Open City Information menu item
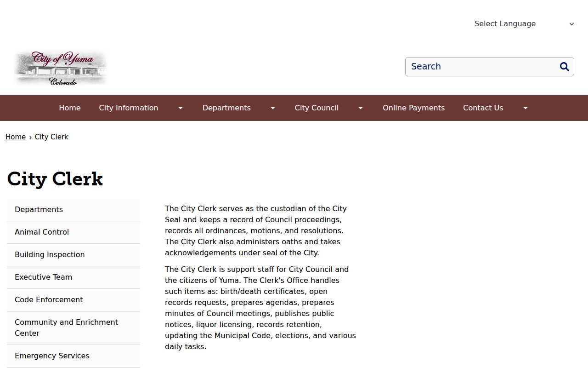 tap(129, 108)
